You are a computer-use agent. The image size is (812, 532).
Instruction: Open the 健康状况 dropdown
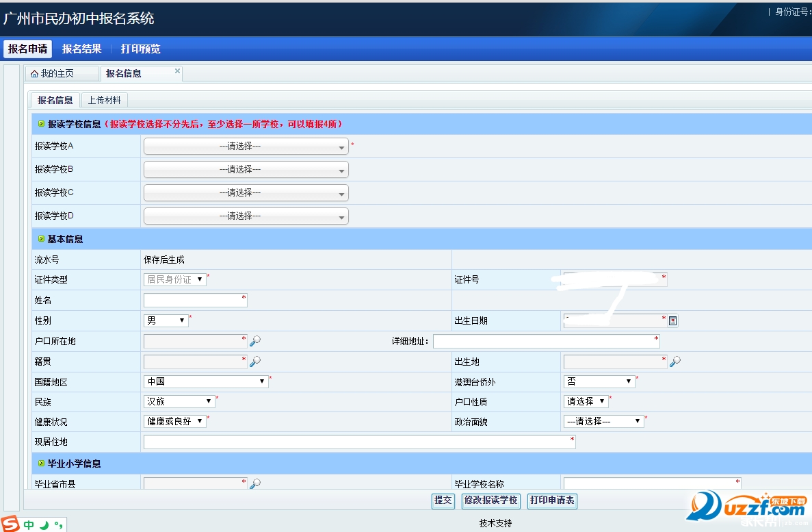coord(174,422)
